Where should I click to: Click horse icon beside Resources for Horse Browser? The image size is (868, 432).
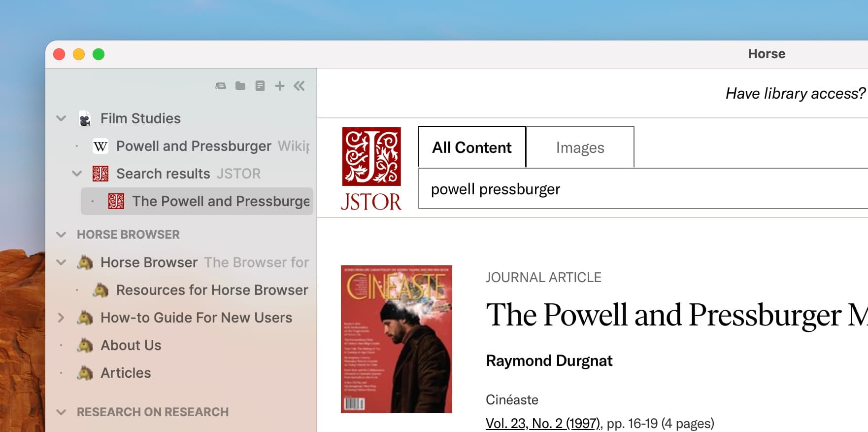click(x=100, y=290)
